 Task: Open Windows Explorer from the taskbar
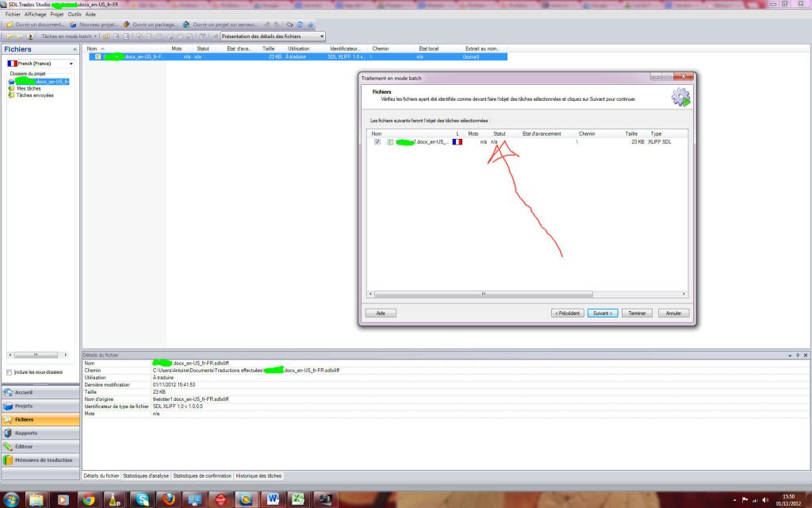(36, 500)
